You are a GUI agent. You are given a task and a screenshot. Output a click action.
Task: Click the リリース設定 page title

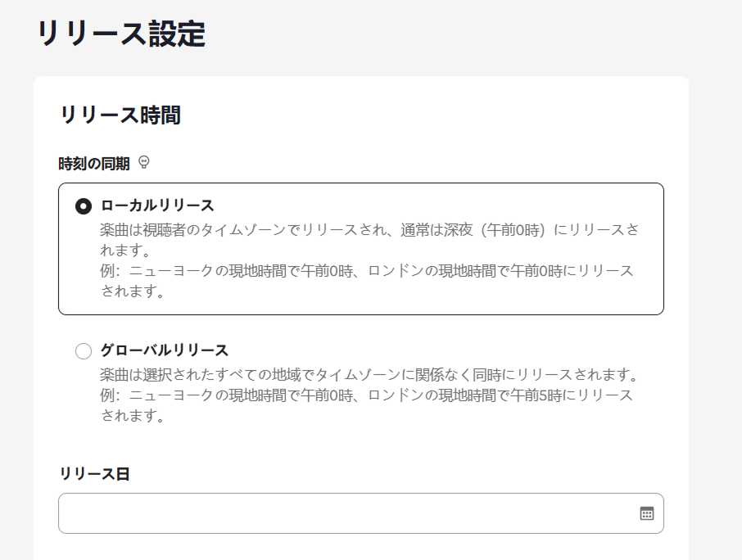pos(121,34)
